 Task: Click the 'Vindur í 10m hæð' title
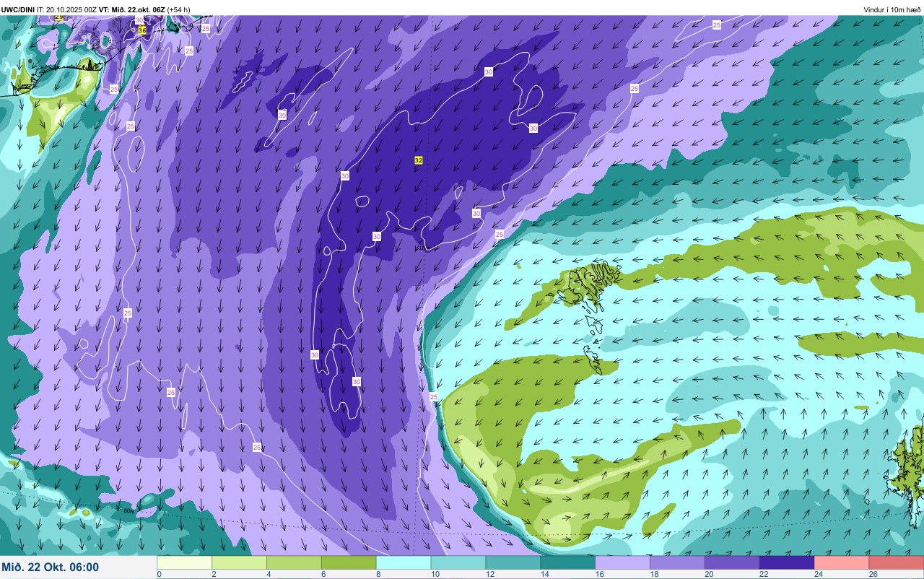[892, 9]
